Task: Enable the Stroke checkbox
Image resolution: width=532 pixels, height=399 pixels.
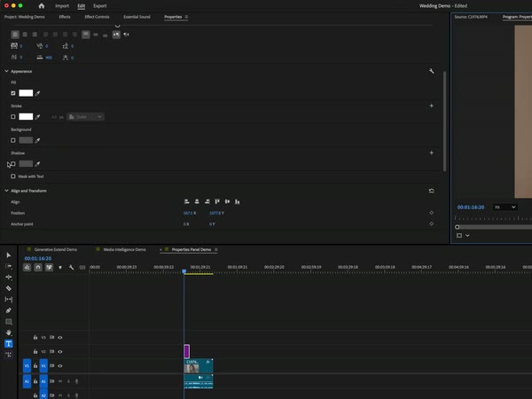Action: (13, 117)
